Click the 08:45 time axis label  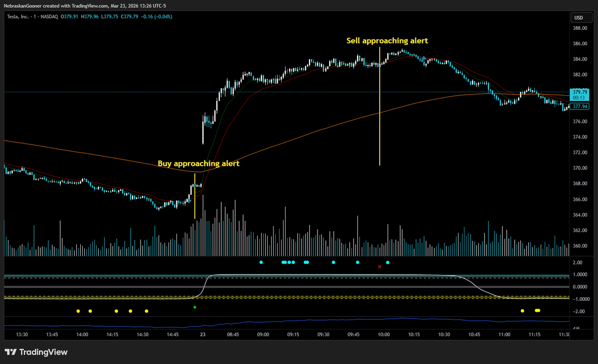(x=233, y=335)
